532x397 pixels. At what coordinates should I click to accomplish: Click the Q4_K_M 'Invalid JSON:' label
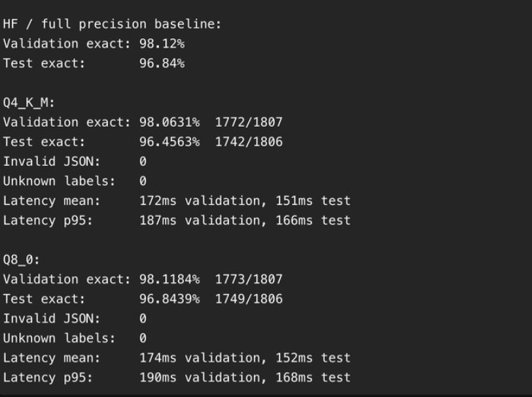[52, 162]
